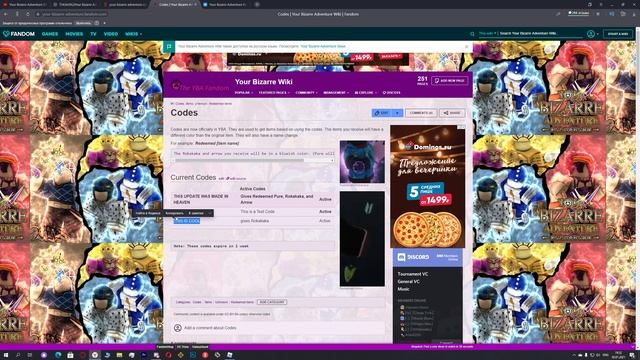Viewport: 640px width, 360px height.
Task: Click the search magnifier icon in Fandom bar
Action: point(472,34)
